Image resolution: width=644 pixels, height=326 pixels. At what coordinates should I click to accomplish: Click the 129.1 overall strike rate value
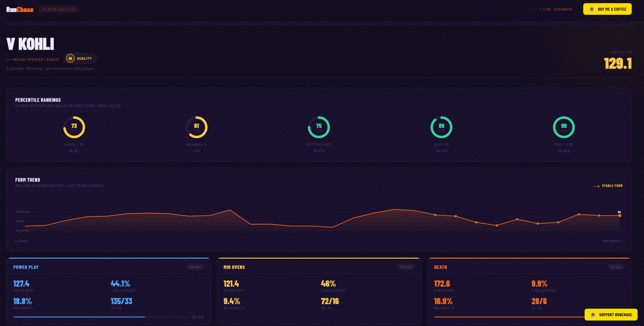[618, 63]
